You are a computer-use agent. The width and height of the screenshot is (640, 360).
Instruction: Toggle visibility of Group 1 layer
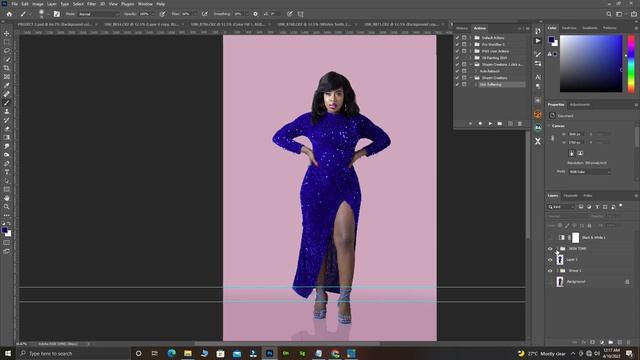pos(550,271)
